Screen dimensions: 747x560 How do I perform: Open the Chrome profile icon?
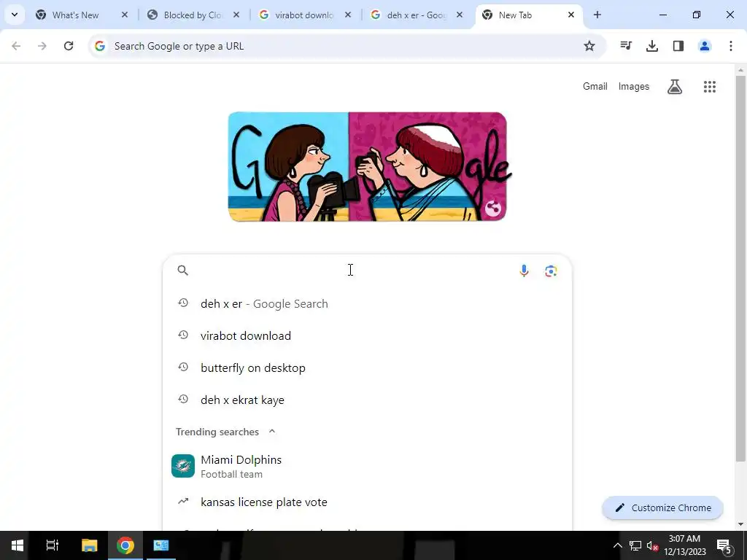click(x=704, y=46)
